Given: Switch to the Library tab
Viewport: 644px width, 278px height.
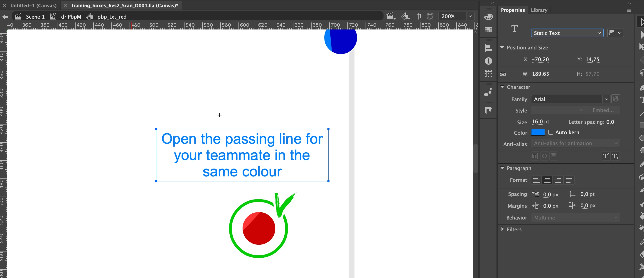Looking at the screenshot, I should pyautogui.click(x=539, y=10).
